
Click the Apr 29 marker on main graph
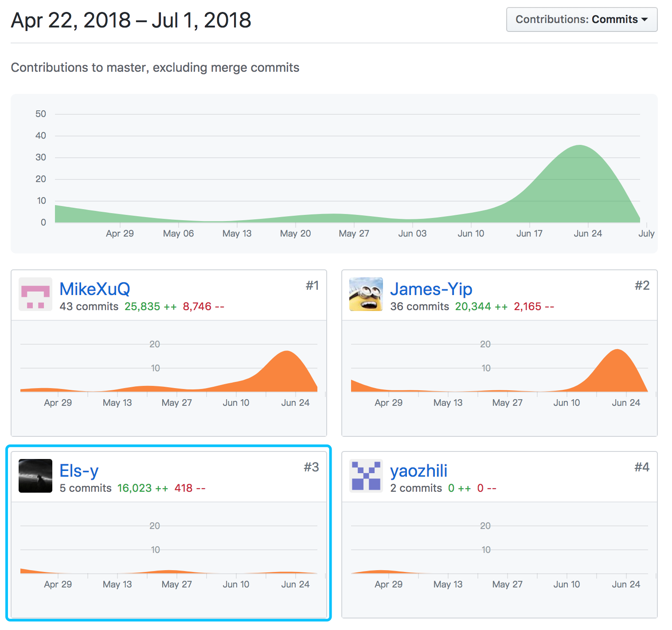120,233
